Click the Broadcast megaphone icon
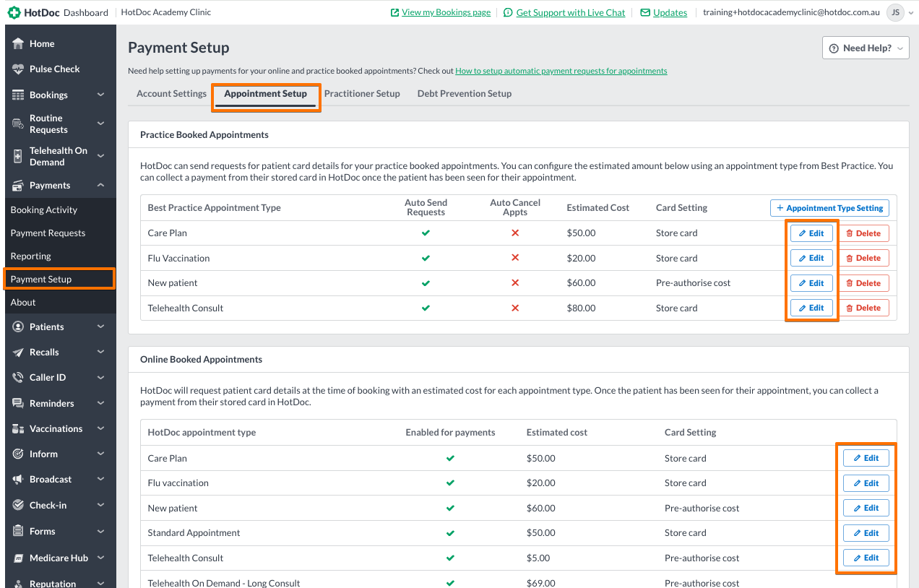Screen dimensions: 919x588 point(18,479)
